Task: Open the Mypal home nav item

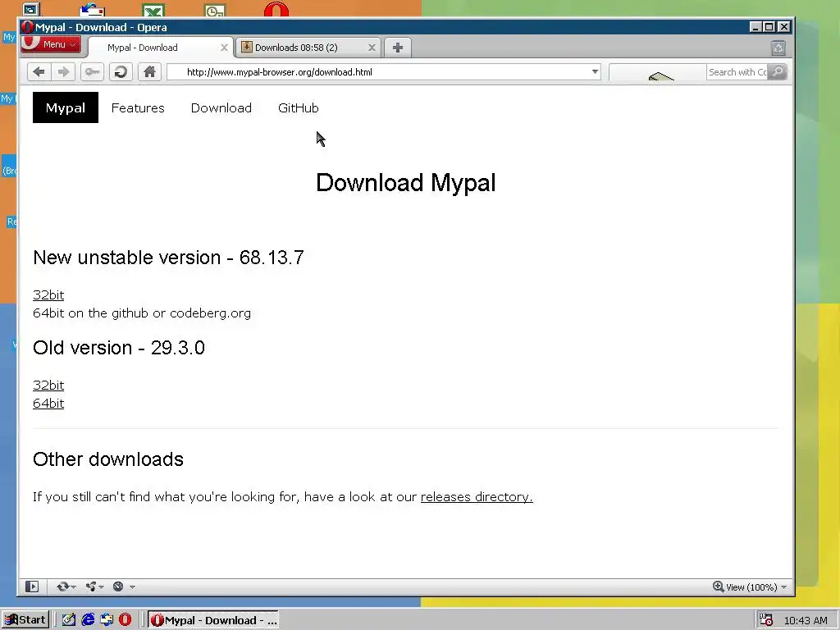Action: click(x=66, y=107)
